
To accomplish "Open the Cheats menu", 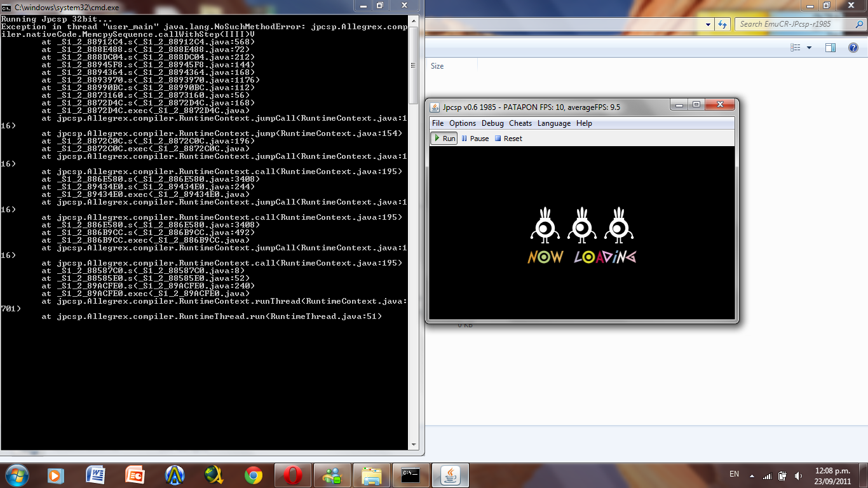I will point(520,123).
